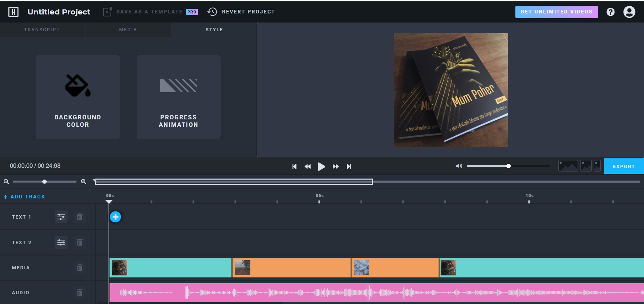
Task: Open the help question mark icon
Action: click(610, 12)
